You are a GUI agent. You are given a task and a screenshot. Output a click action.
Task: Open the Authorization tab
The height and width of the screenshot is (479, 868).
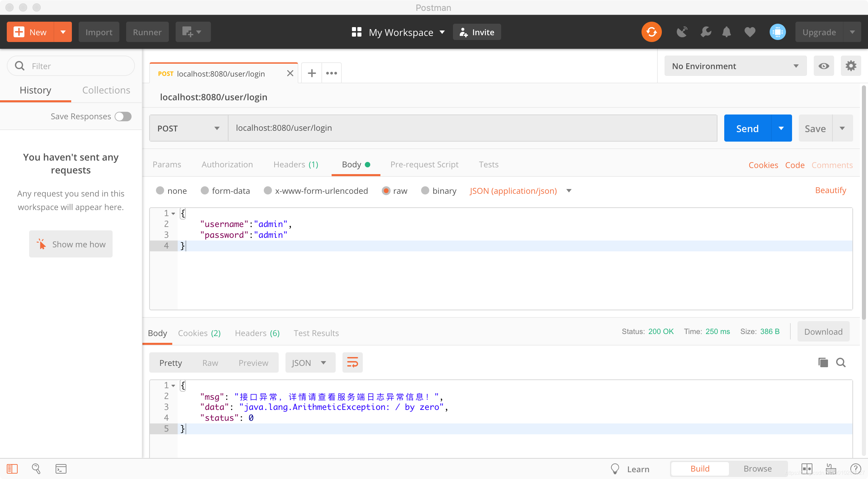pyautogui.click(x=227, y=164)
